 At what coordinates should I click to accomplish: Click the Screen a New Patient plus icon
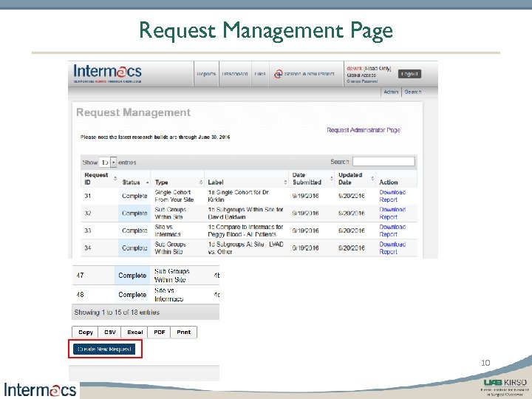(279, 74)
